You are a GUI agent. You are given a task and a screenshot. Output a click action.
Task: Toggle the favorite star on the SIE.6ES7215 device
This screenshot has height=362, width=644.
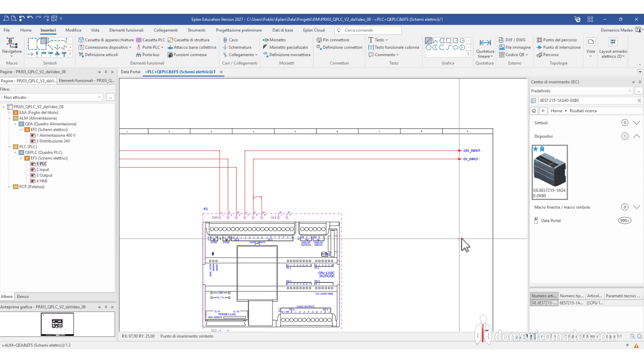[536, 149]
